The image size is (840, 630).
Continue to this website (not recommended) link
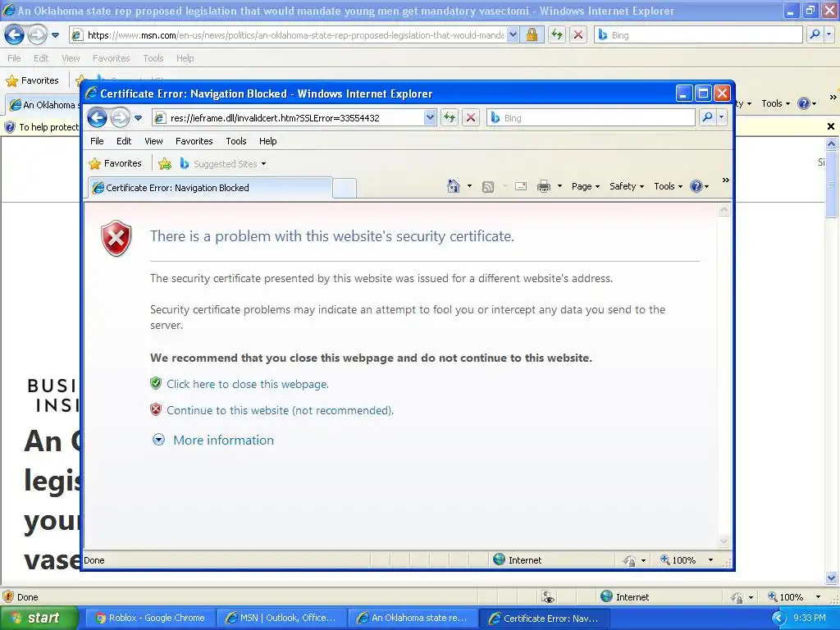click(x=281, y=410)
